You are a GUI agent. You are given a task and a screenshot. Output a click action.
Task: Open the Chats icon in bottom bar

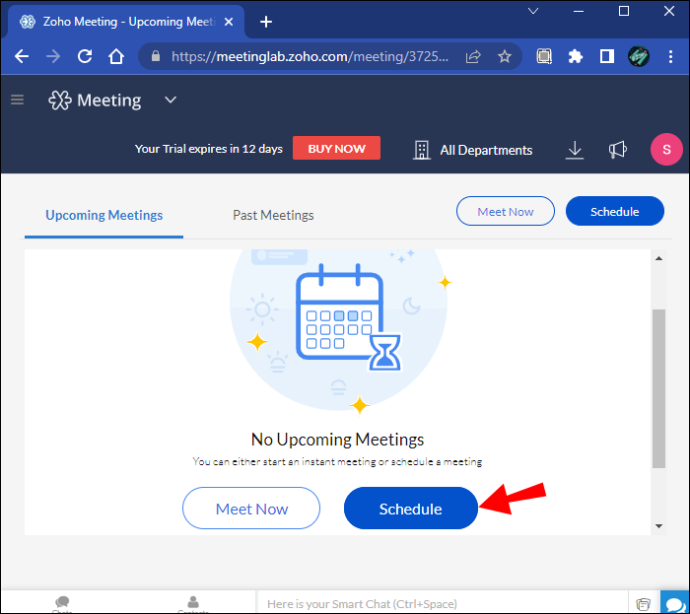pyautogui.click(x=62, y=603)
